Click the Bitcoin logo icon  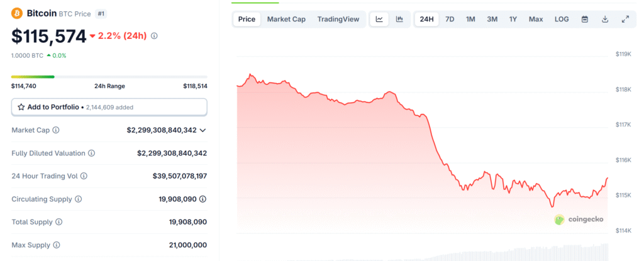[x=17, y=13]
